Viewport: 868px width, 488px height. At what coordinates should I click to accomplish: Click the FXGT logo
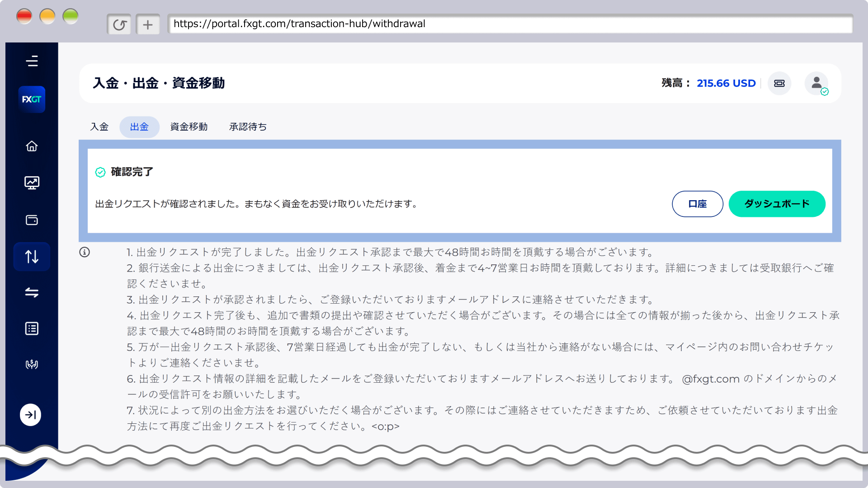click(32, 99)
